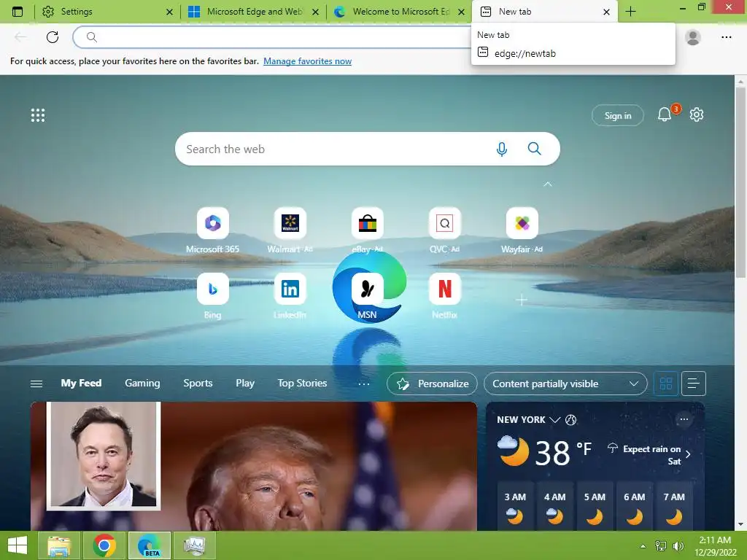Open the Windows Start menu
The image size is (747, 560).
(18, 545)
